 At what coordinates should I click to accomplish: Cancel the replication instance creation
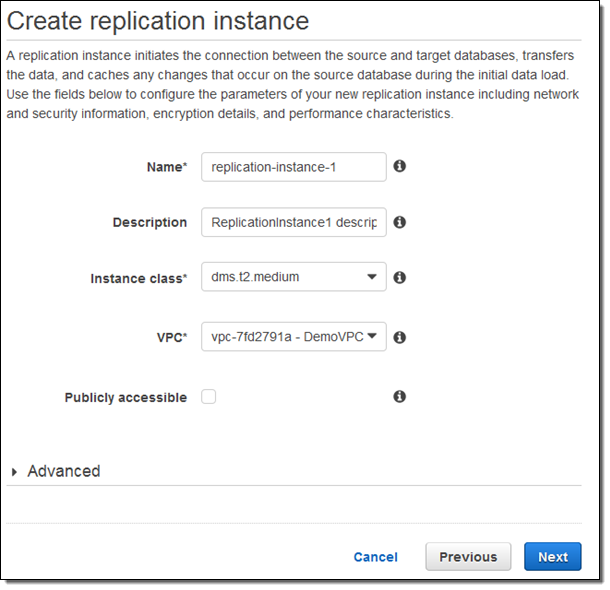click(x=375, y=557)
